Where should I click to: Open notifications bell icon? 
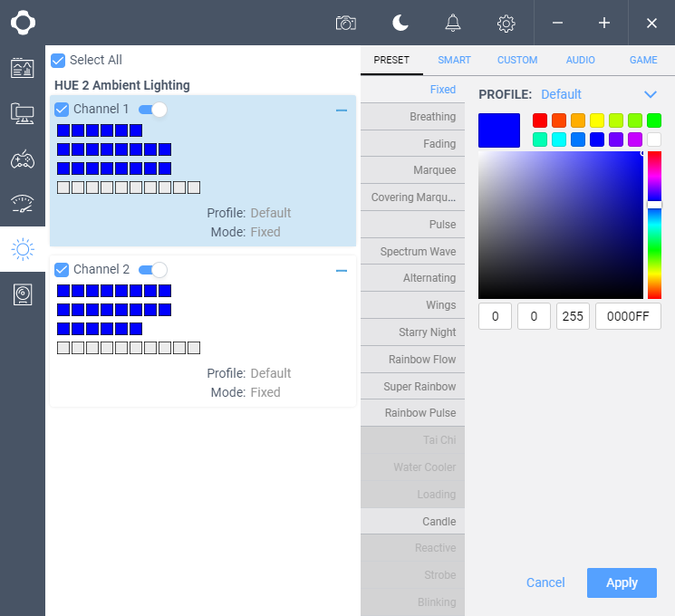(x=453, y=23)
